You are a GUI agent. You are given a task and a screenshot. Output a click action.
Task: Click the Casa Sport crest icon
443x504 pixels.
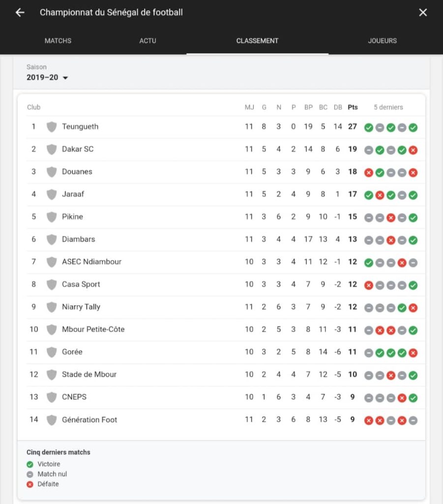pyautogui.click(x=52, y=284)
